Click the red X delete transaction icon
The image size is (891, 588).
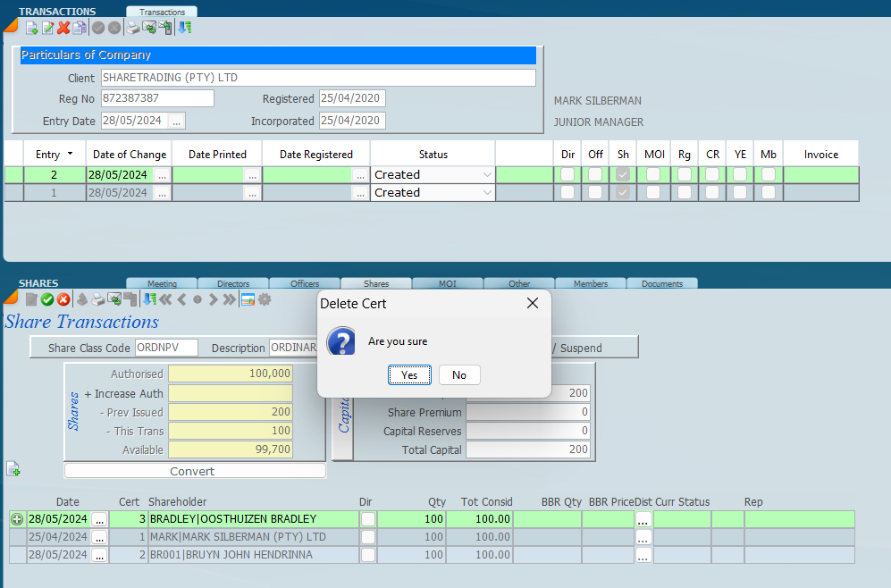pos(63,28)
